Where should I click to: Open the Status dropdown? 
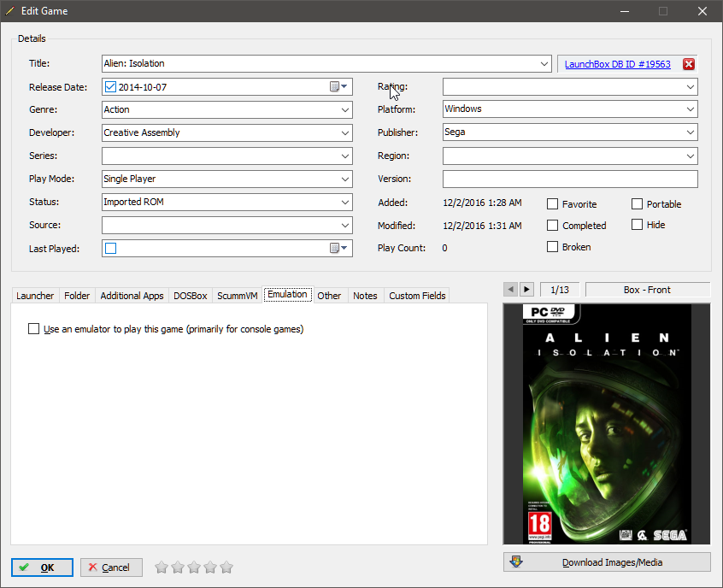(x=345, y=202)
